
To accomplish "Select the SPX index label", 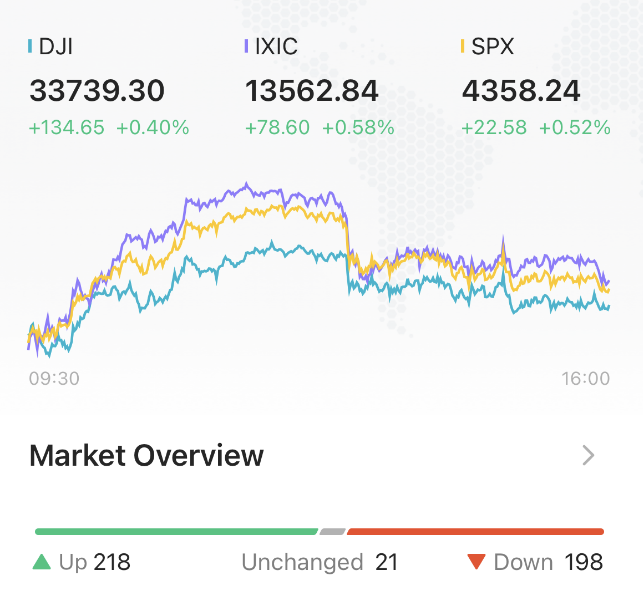I will [x=493, y=46].
